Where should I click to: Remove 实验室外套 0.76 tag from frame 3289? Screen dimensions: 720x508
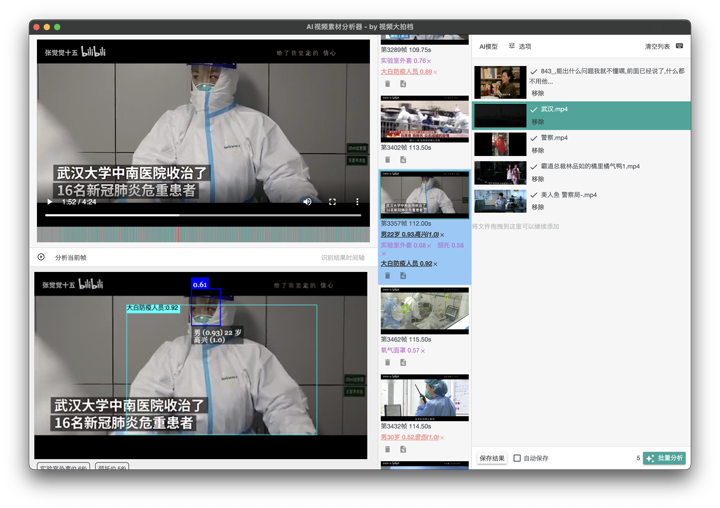(429, 61)
